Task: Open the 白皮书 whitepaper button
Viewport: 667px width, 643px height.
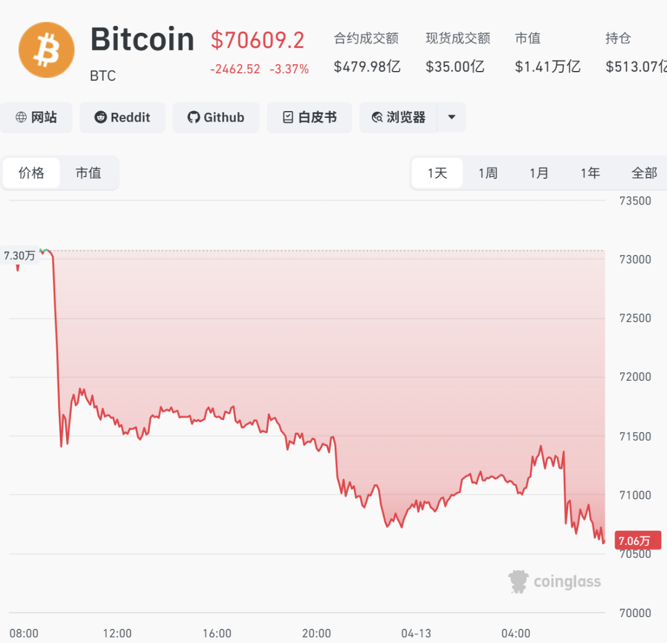Action: point(309,117)
